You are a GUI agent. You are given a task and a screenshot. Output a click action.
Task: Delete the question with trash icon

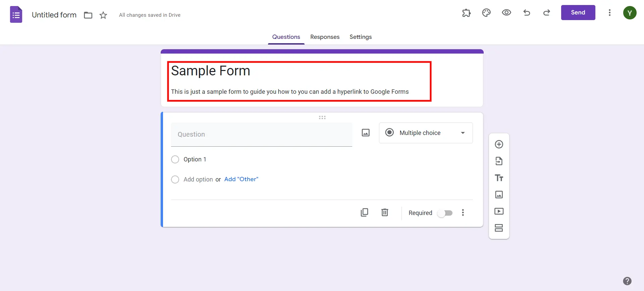[x=385, y=213]
